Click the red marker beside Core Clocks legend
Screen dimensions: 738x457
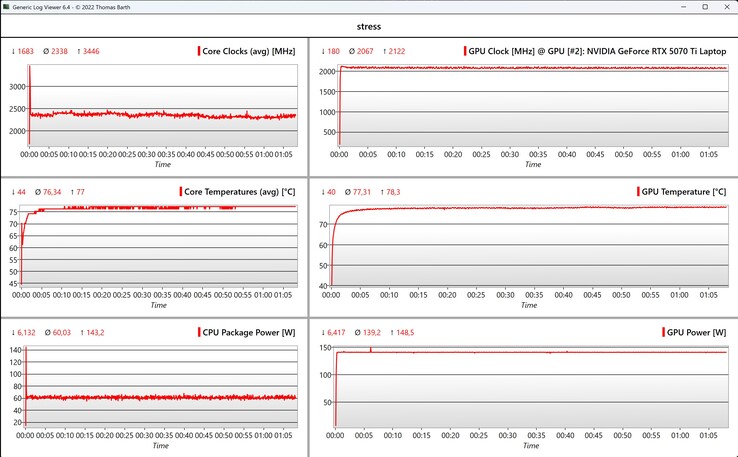[x=199, y=51]
